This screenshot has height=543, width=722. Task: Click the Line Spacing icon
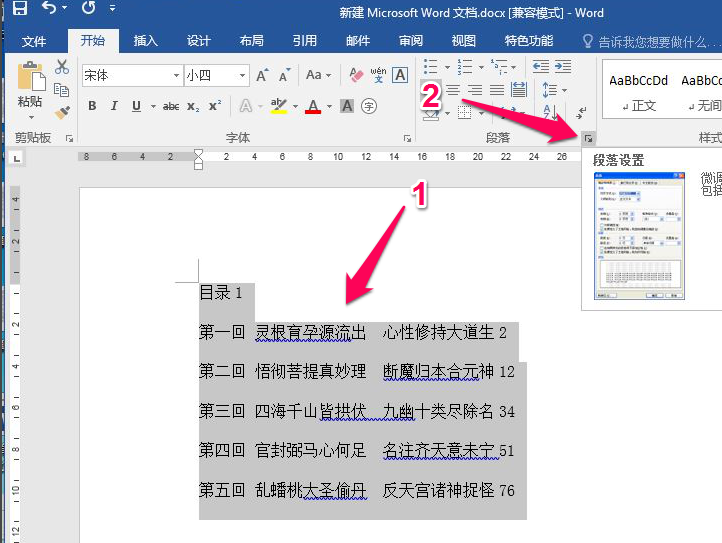(549, 90)
